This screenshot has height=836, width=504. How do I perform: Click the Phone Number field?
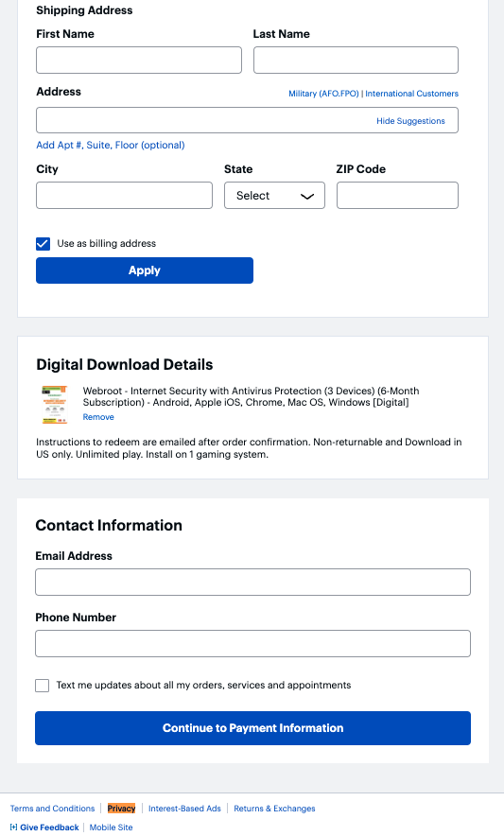(252, 643)
